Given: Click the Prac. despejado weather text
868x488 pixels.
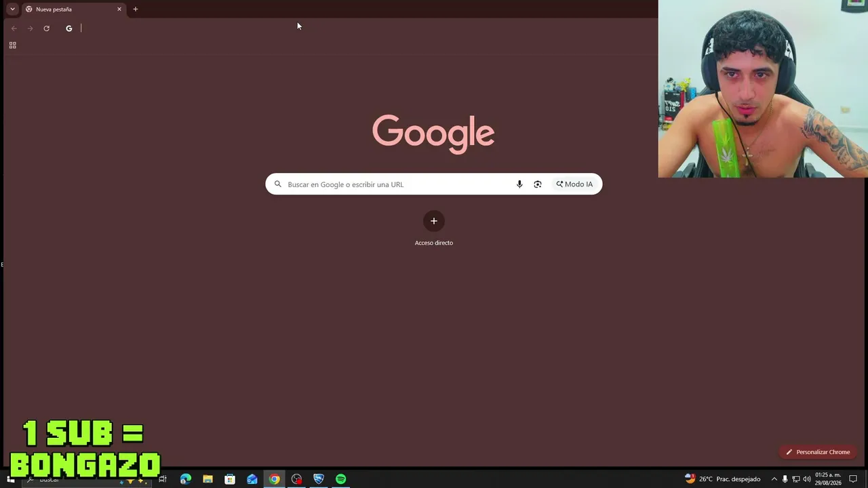Looking at the screenshot, I should tap(739, 479).
